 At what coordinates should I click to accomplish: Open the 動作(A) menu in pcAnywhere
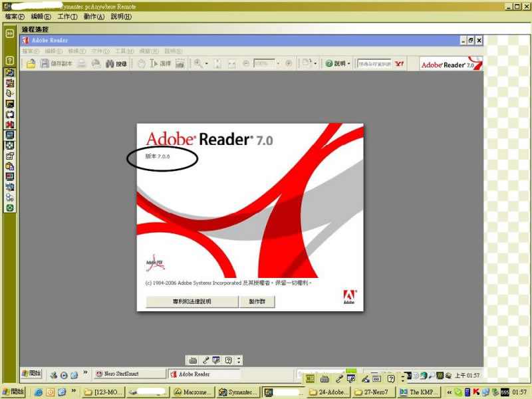[94, 17]
